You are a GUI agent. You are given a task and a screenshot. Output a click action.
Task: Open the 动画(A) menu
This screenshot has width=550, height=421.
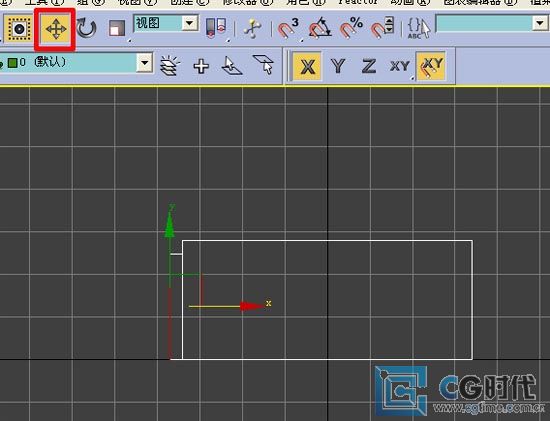click(410, 2)
